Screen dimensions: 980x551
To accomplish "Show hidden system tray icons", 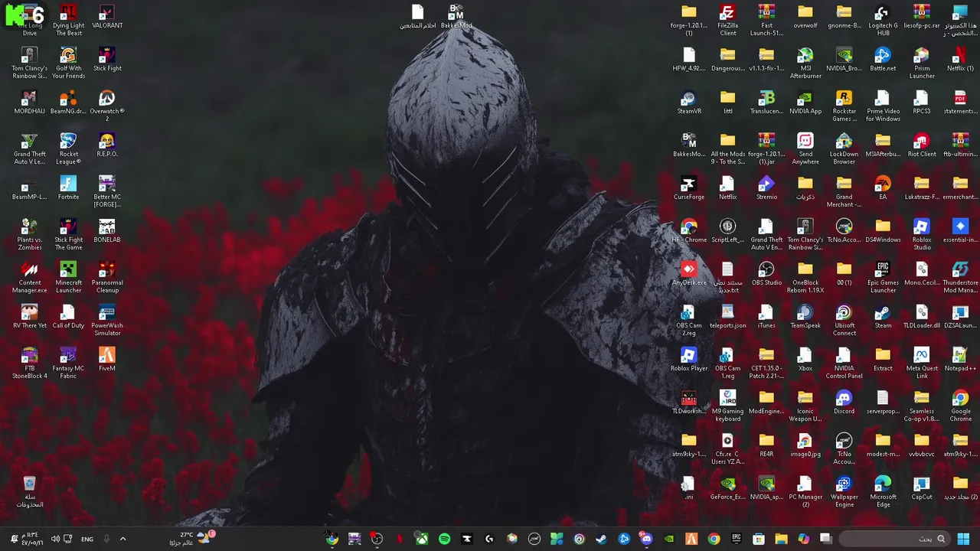I will [122, 539].
